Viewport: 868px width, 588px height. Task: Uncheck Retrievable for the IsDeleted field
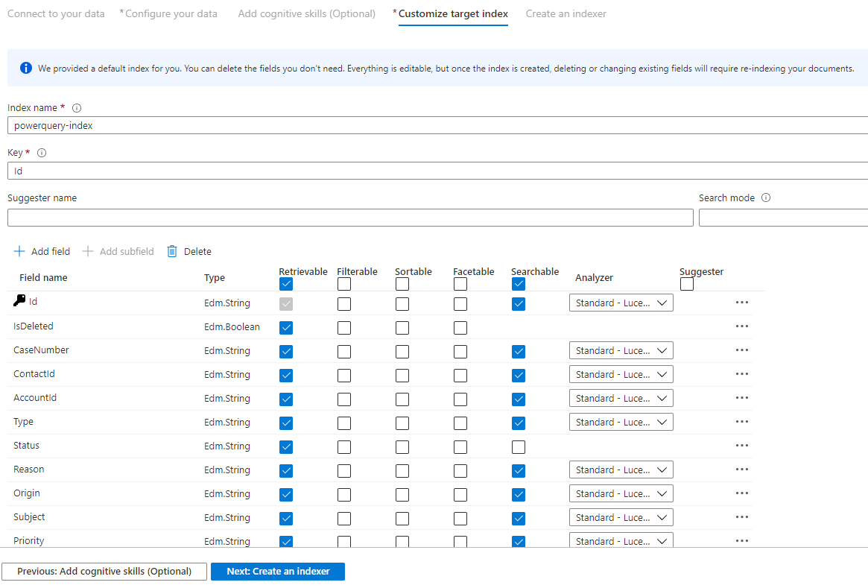pos(286,328)
